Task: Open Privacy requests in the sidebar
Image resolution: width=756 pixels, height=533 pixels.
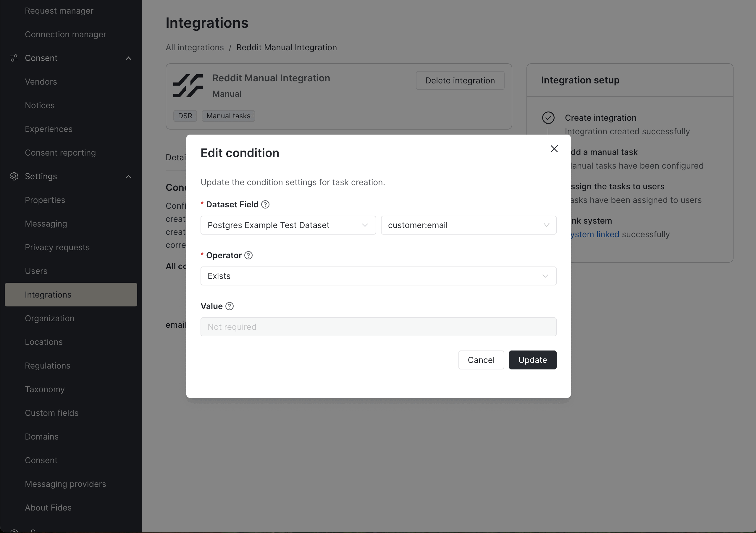Action: 57,247
